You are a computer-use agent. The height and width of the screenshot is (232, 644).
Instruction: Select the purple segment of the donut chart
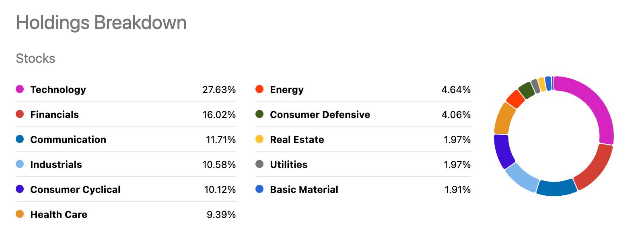[x=503, y=151]
